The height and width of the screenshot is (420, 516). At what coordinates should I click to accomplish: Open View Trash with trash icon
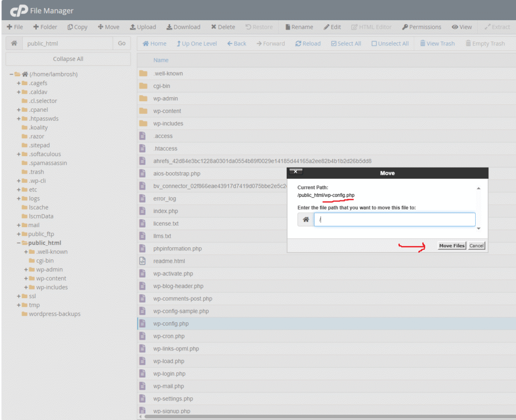click(x=423, y=44)
